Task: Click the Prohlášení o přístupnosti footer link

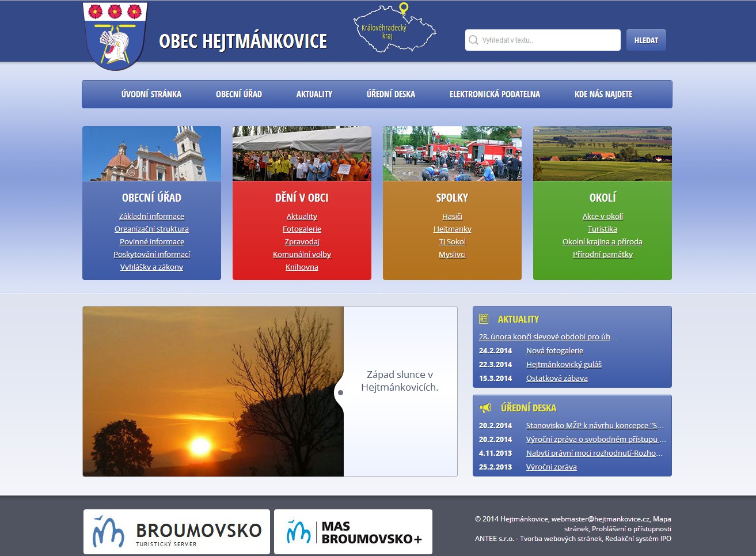Action: pyautogui.click(x=632, y=529)
